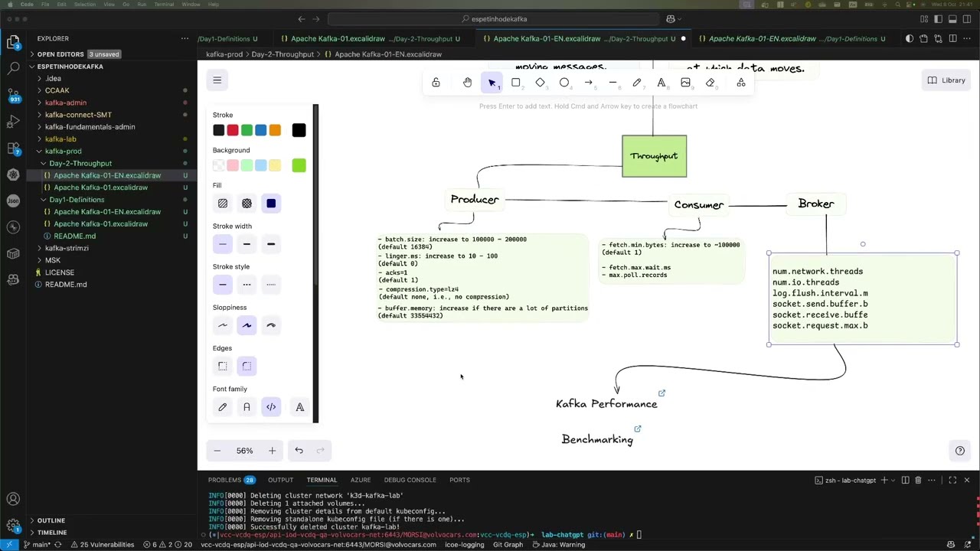
Task: Set stroke style to dotted
Action: (x=271, y=285)
